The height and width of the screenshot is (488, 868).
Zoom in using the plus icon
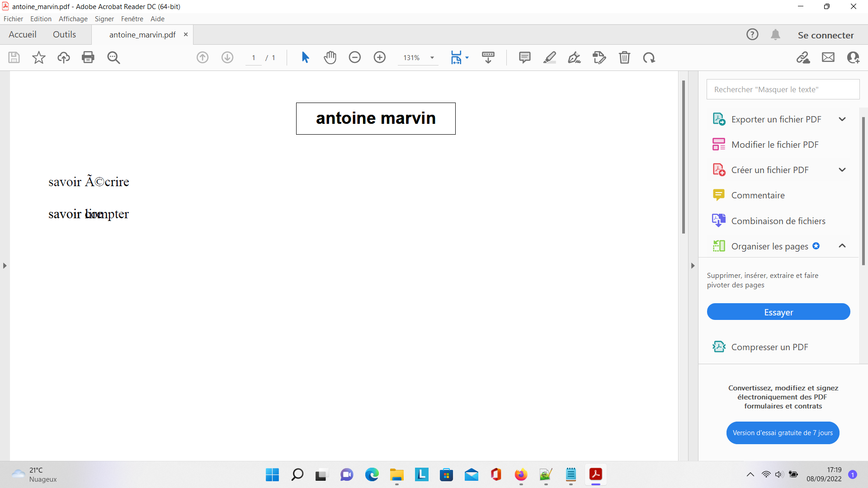tap(380, 57)
